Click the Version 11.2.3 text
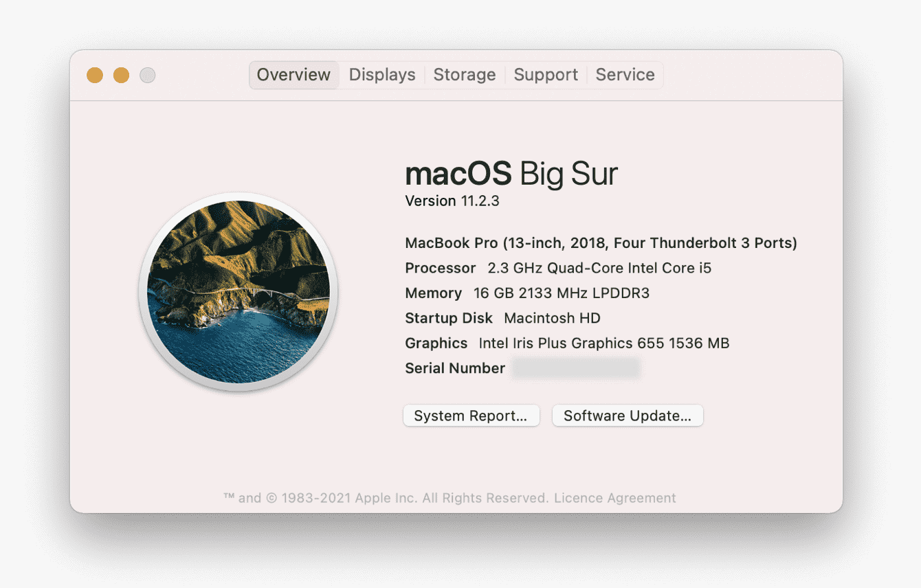The image size is (921, 588). pos(452,201)
